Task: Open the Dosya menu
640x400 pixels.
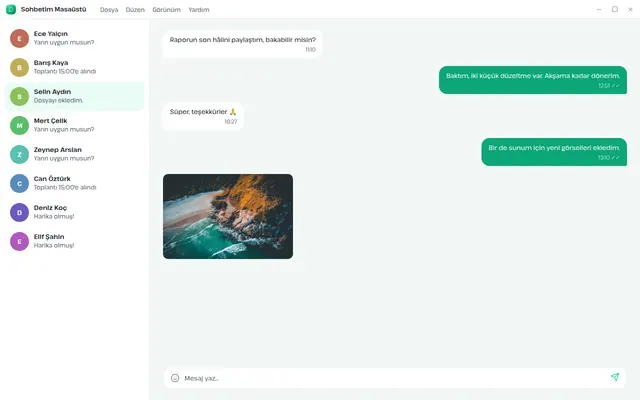Action: point(109,10)
